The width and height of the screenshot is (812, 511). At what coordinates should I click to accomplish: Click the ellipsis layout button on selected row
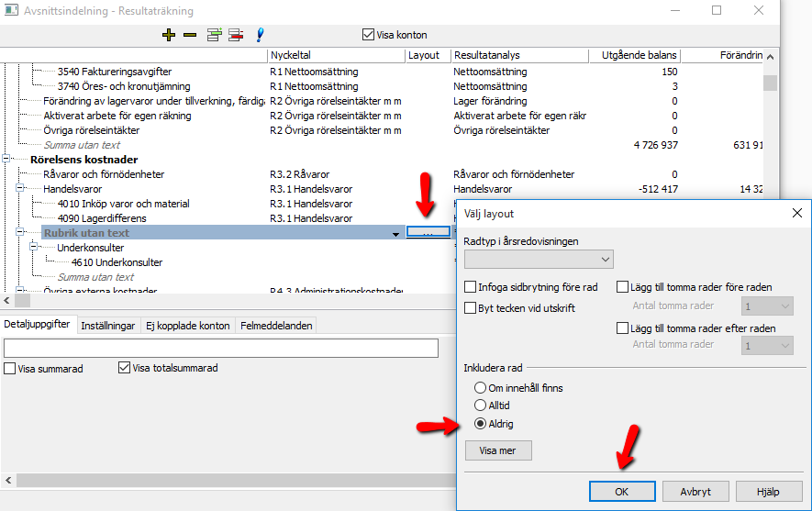click(428, 232)
